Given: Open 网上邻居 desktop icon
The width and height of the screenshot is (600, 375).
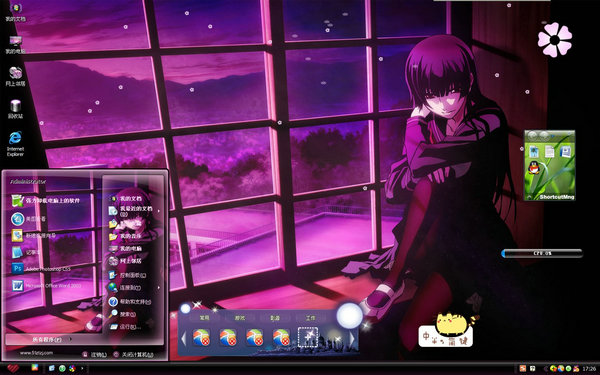Looking at the screenshot, I should coord(16,77).
